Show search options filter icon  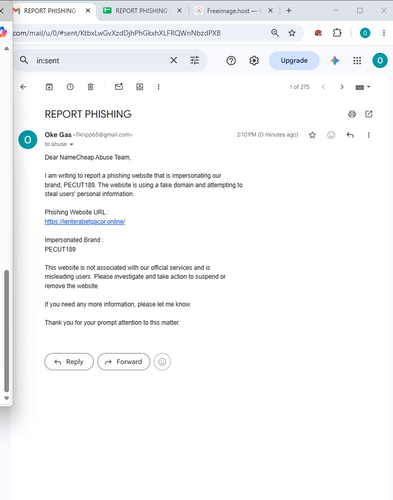195,60
